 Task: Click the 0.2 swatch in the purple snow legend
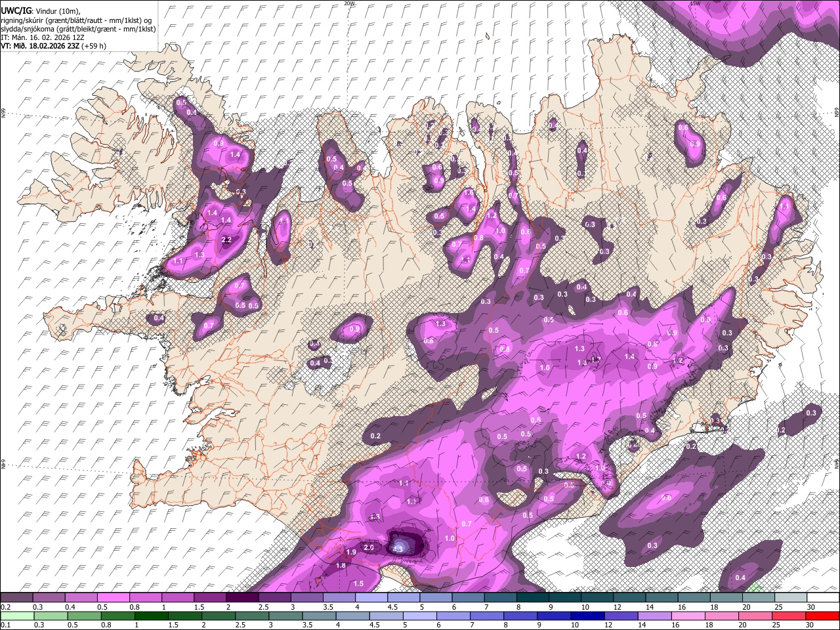pos(16,597)
